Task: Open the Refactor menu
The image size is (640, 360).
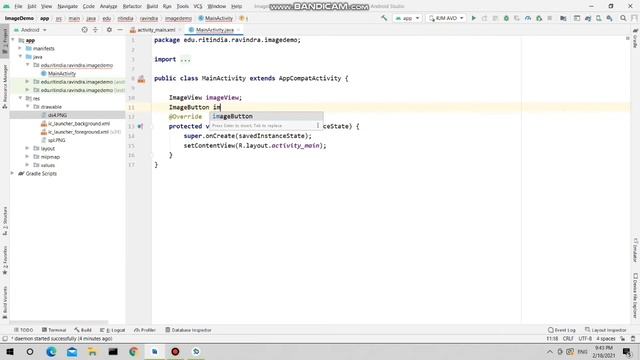Action: pyautogui.click(x=132, y=6)
